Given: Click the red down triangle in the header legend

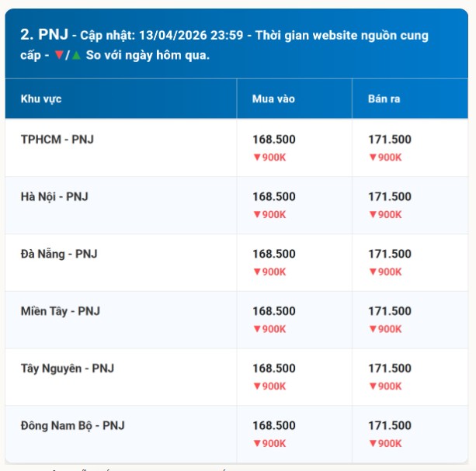Looking at the screenshot, I should click(57, 56).
